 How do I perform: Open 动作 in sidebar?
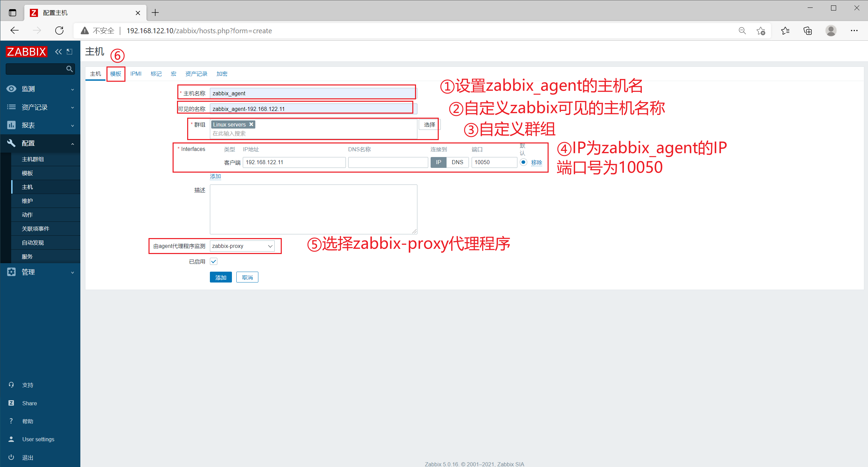pyautogui.click(x=46, y=215)
